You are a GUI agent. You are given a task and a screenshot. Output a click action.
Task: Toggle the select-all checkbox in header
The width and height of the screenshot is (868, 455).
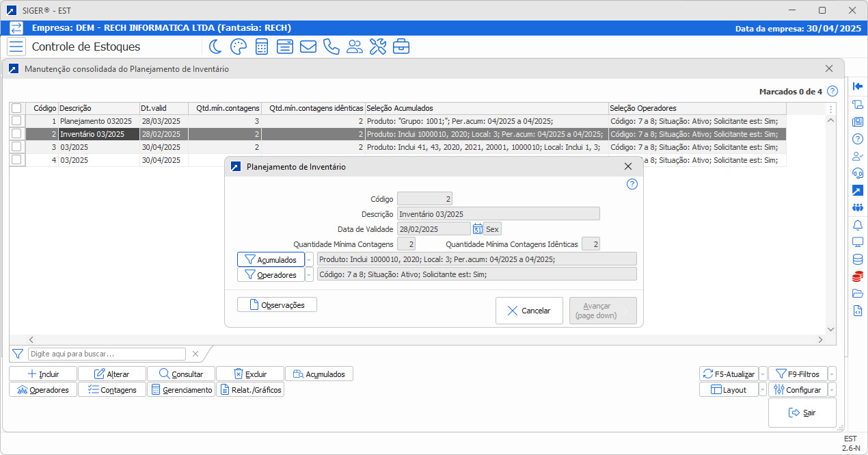[17, 108]
